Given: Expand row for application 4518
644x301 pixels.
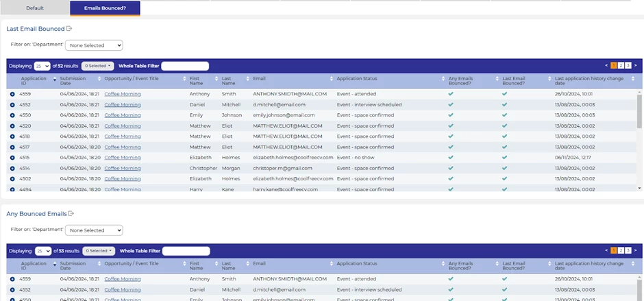Looking at the screenshot, I should (12, 136).
